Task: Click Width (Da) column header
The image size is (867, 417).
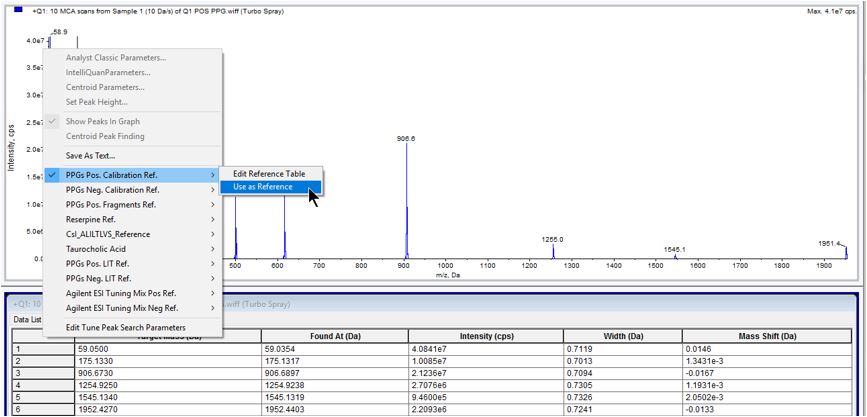Action: pos(623,336)
